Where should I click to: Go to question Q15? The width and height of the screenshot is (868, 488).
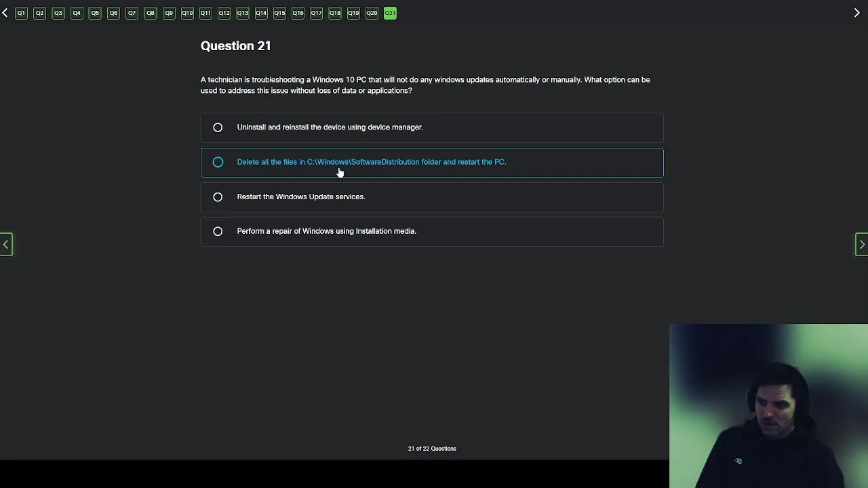(x=279, y=13)
